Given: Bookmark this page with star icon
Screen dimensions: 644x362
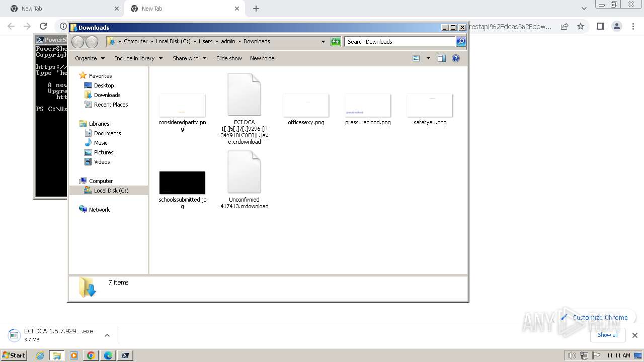Looking at the screenshot, I should 581,26.
